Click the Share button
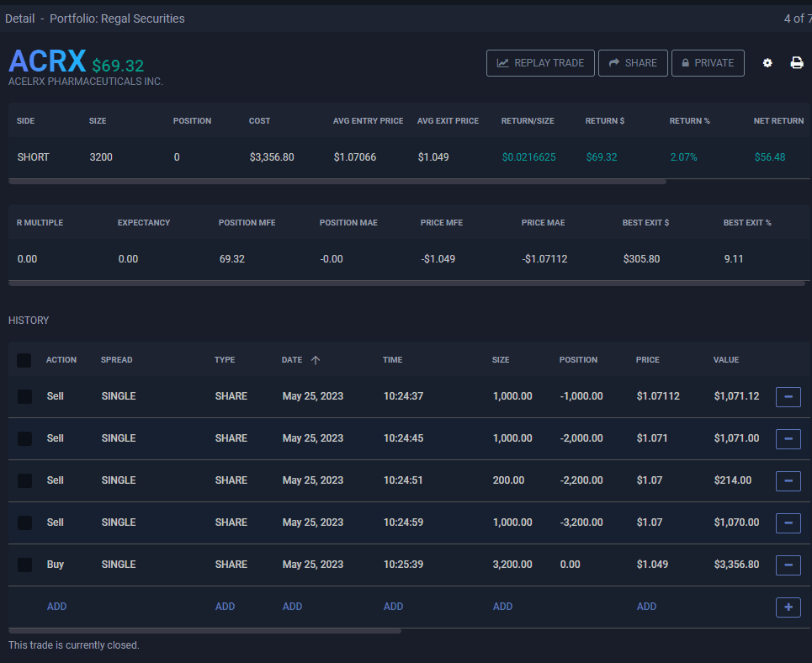The height and width of the screenshot is (663, 812). point(633,63)
